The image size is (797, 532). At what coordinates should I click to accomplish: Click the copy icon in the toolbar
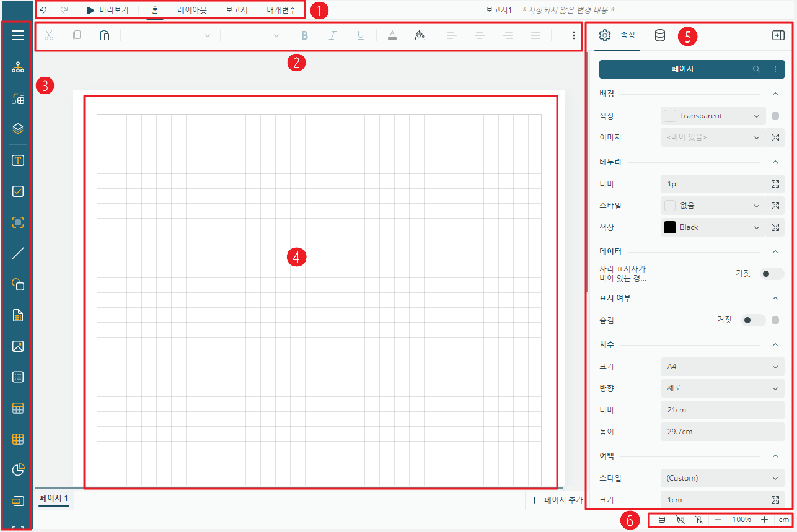click(77, 35)
